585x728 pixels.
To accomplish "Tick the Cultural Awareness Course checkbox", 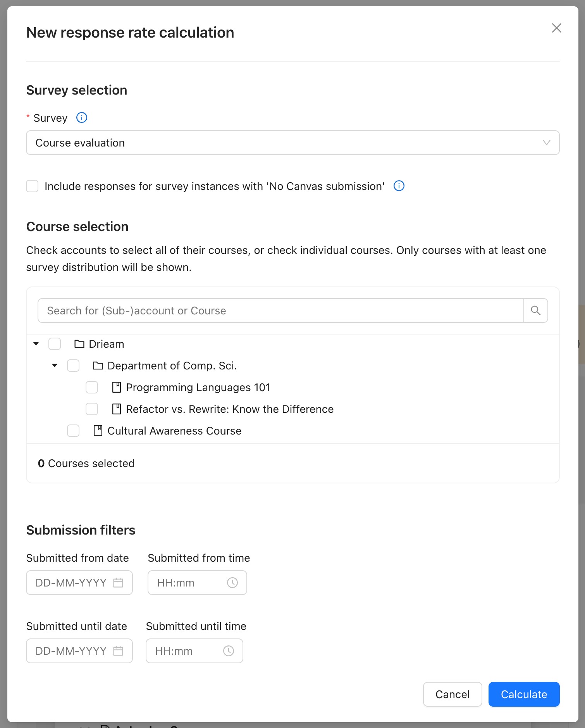I will [x=73, y=431].
